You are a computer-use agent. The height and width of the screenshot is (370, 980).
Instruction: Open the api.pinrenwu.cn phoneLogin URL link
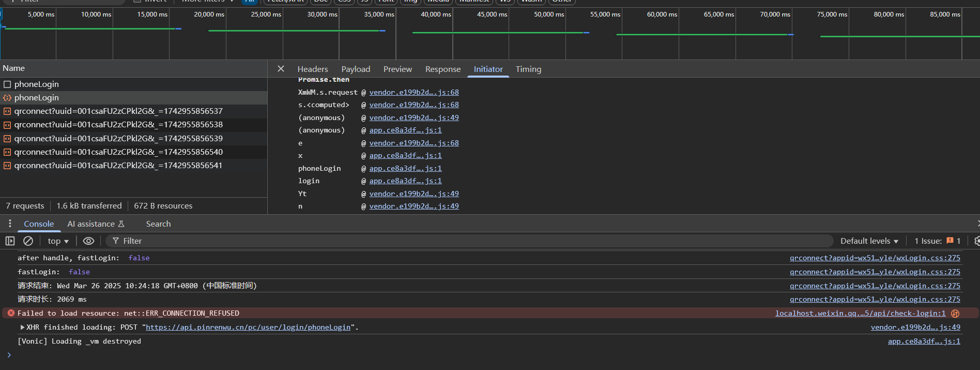248,328
